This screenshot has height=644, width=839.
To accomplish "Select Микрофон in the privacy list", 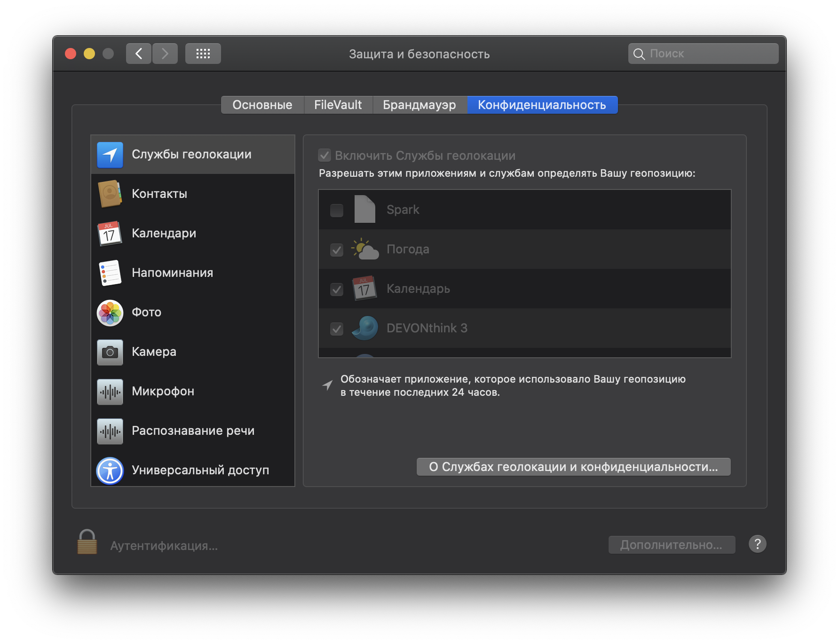I will click(x=193, y=392).
